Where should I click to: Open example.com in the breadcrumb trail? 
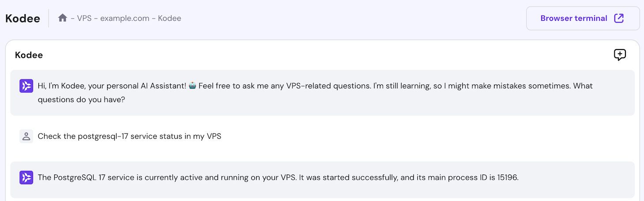pyautogui.click(x=125, y=18)
